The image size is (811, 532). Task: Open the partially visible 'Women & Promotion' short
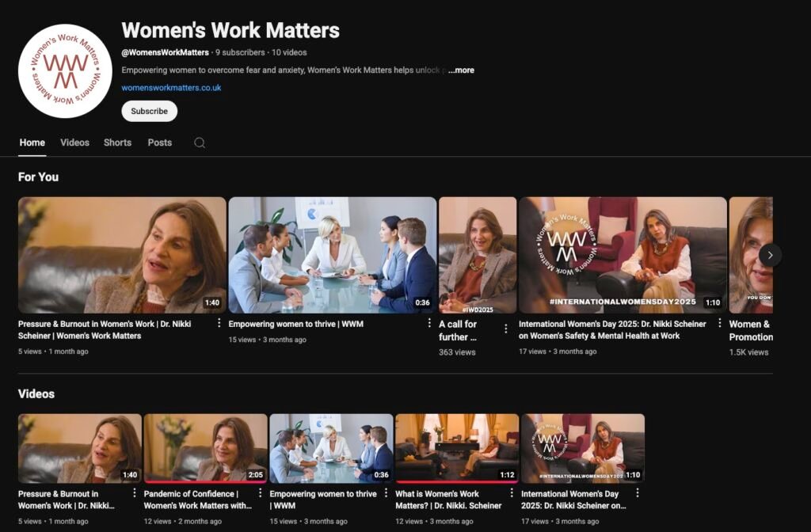click(751, 255)
